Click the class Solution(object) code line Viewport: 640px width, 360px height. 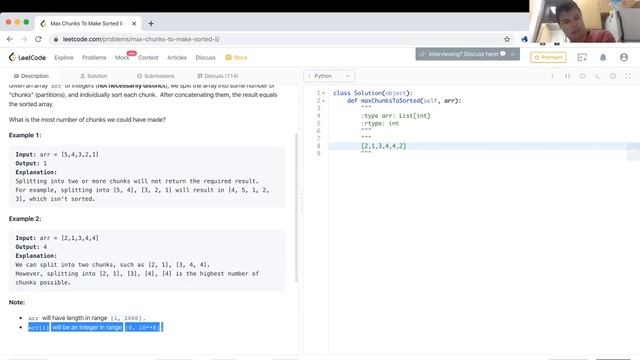point(373,93)
